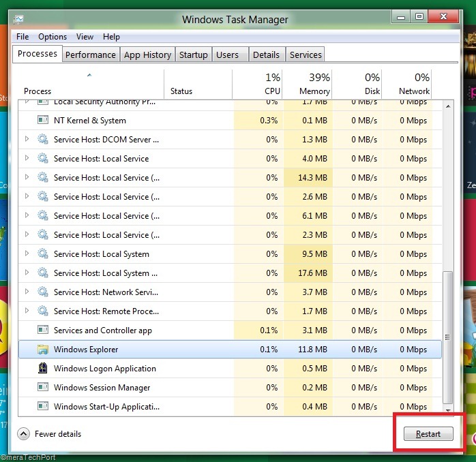Collapse view with Fewer details arrow
Viewport: 476px width, 462px height.
23,434
